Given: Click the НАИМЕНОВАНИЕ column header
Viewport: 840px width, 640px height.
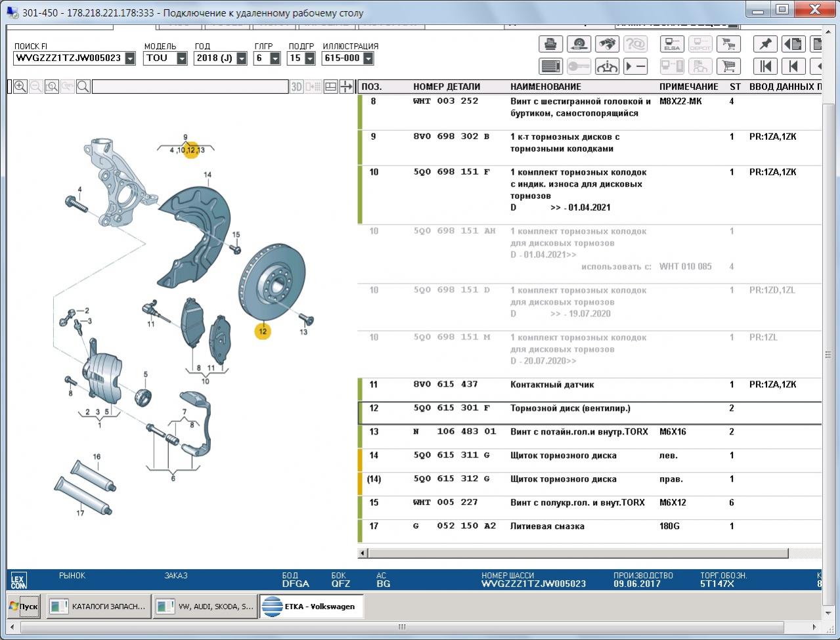Looking at the screenshot, I should pyautogui.click(x=546, y=87).
